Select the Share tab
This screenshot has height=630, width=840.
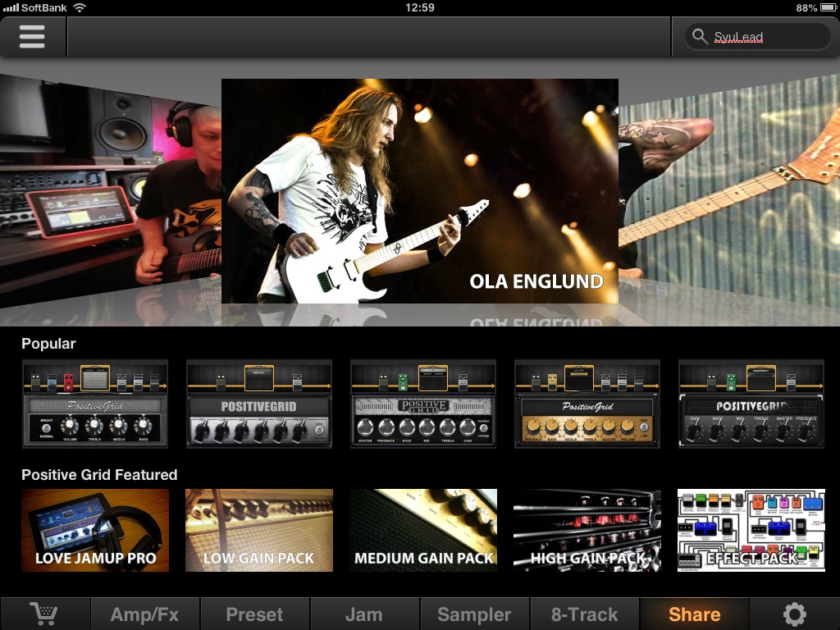(694, 614)
